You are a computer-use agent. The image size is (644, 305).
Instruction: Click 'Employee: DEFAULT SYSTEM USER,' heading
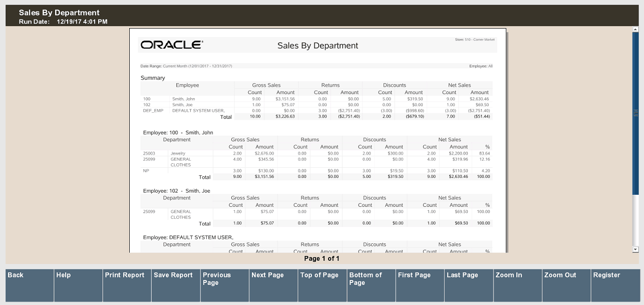pos(188,237)
